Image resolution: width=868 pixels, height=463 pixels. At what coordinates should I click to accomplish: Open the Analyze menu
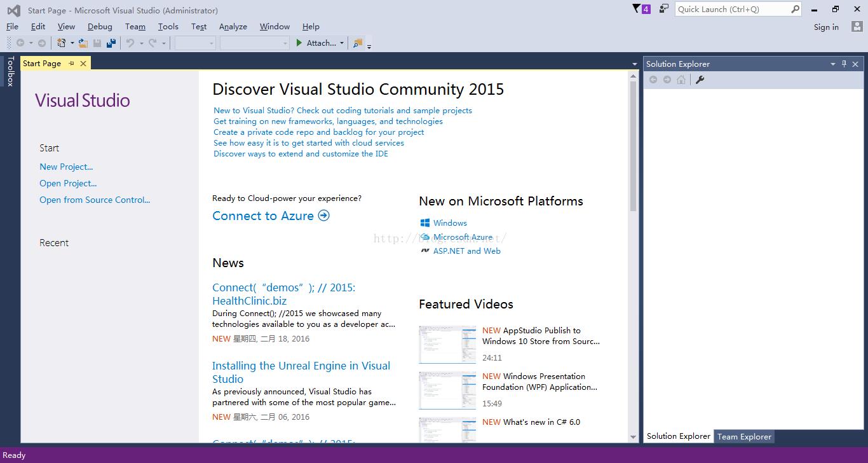pos(233,27)
